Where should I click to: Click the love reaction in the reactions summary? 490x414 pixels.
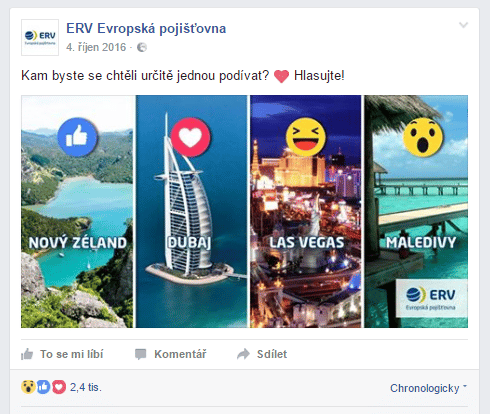(x=59, y=387)
